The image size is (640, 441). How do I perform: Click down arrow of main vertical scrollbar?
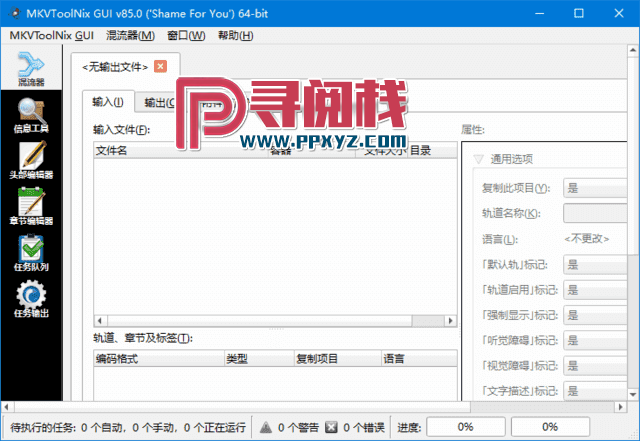coord(633,395)
